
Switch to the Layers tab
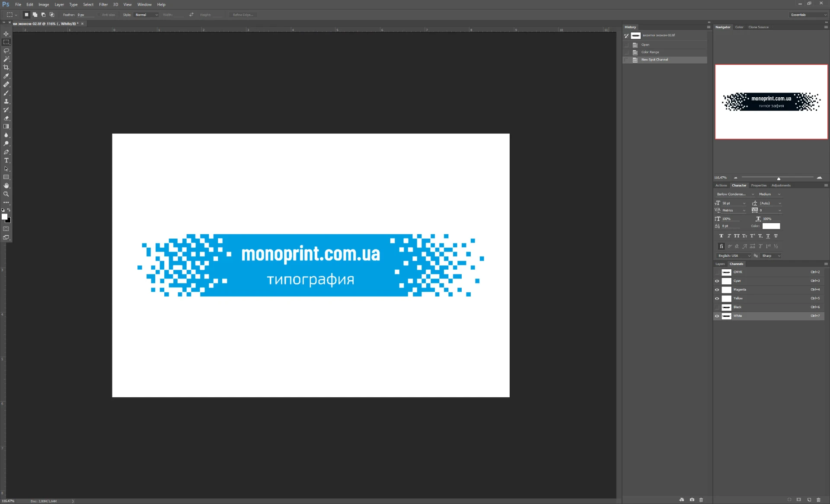[x=720, y=264]
